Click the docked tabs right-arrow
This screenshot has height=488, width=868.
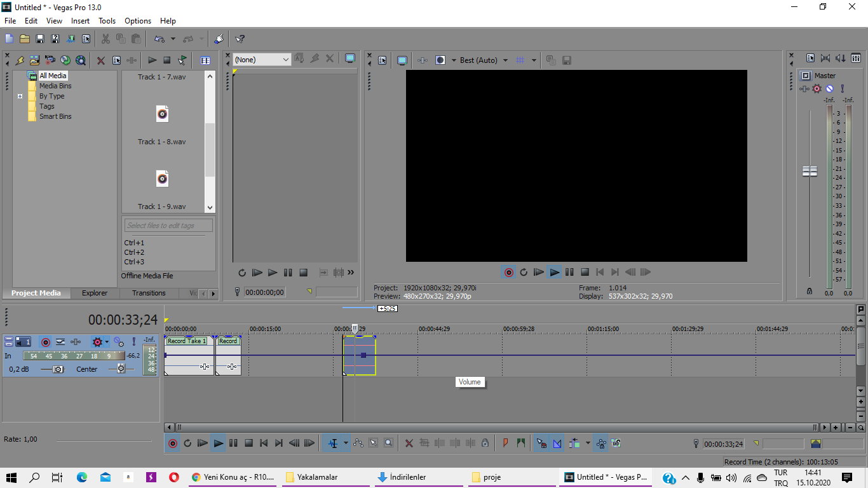tap(213, 294)
